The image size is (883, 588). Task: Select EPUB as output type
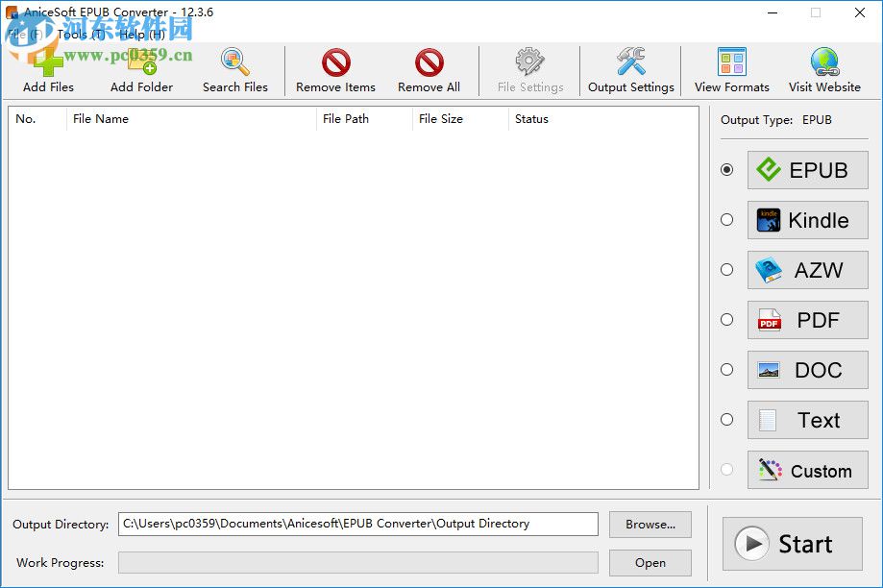coord(807,170)
